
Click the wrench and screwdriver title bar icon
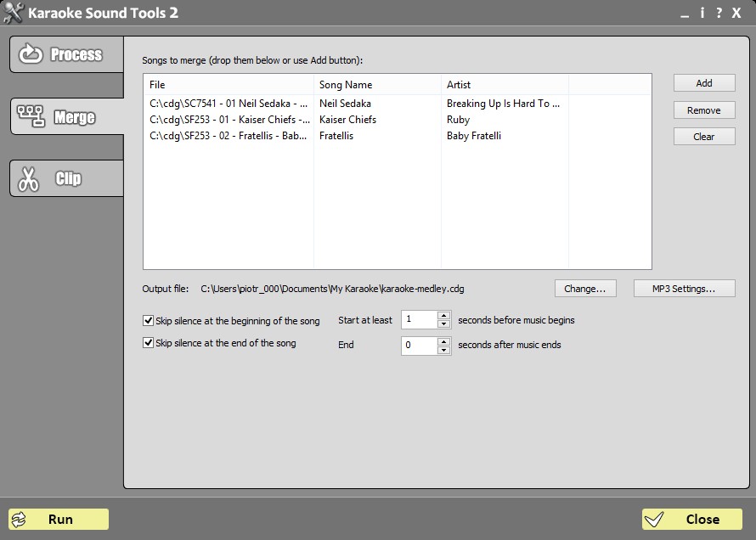point(12,12)
